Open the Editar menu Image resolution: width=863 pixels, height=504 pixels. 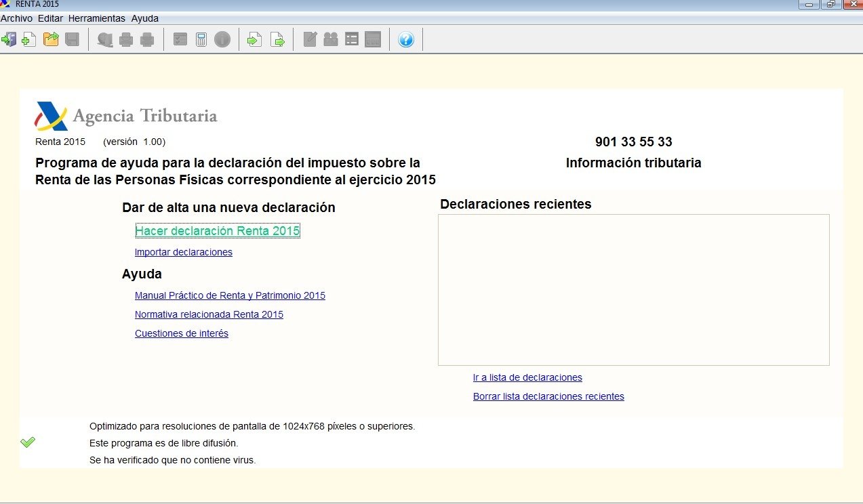(x=50, y=18)
